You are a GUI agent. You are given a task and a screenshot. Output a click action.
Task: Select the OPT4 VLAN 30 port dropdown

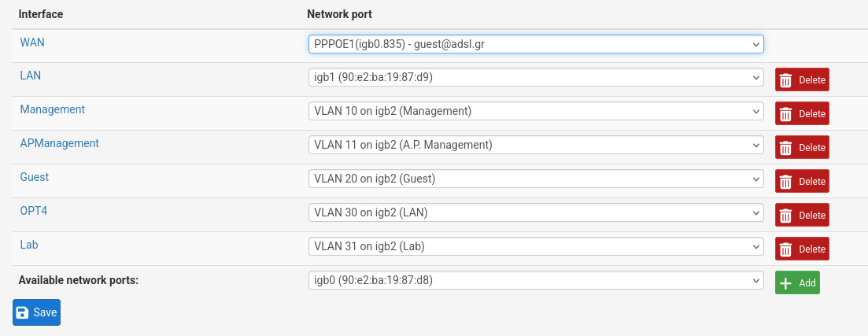[x=536, y=212]
